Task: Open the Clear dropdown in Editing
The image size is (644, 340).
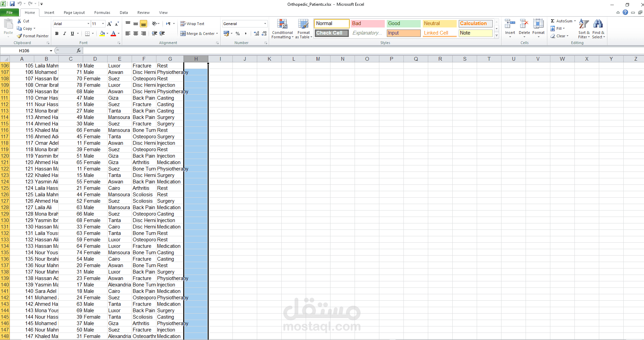Action: (559, 36)
